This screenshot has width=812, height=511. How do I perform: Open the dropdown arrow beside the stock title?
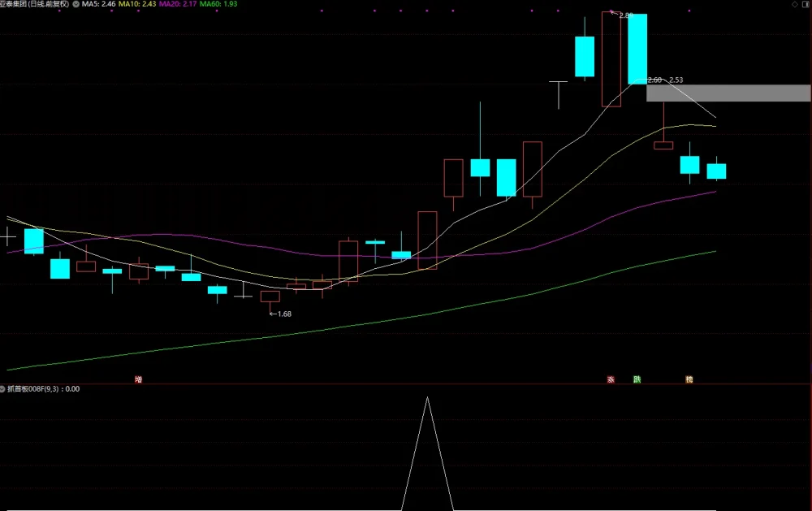tap(76, 3)
